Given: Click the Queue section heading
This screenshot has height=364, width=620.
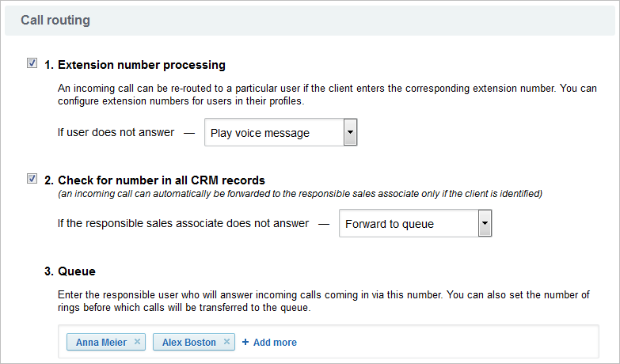Looking at the screenshot, I should (x=77, y=271).
